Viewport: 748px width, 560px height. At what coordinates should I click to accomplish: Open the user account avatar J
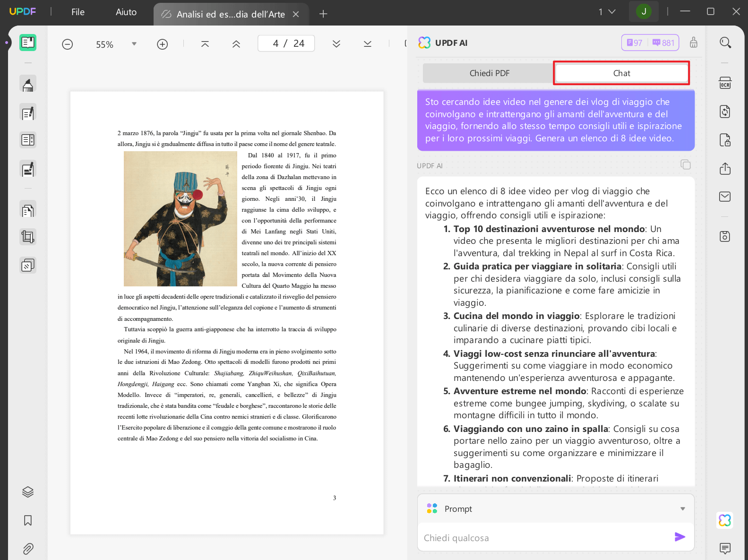tap(644, 12)
